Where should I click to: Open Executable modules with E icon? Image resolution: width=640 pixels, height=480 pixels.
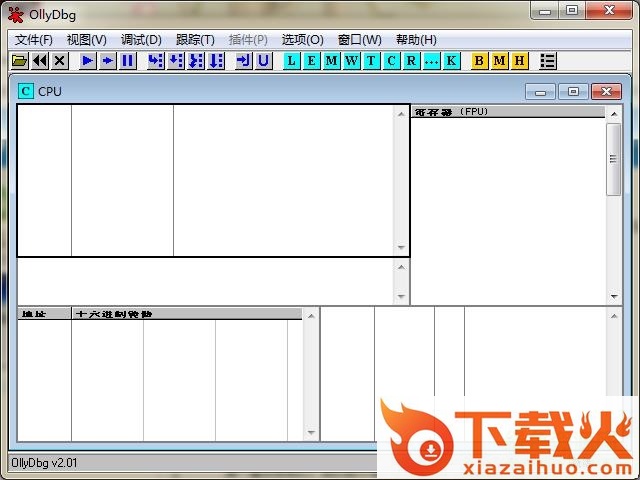pos(311,61)
